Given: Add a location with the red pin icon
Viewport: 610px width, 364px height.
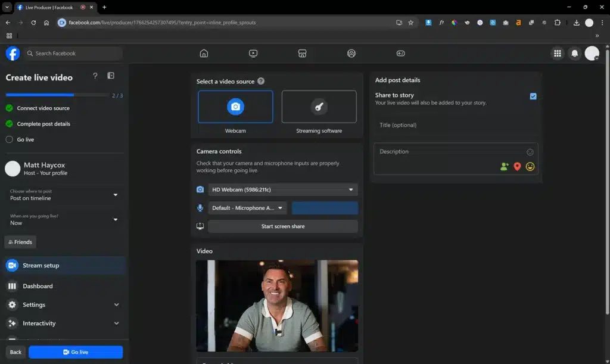Looking at the screenshot, I should point(517,166).
